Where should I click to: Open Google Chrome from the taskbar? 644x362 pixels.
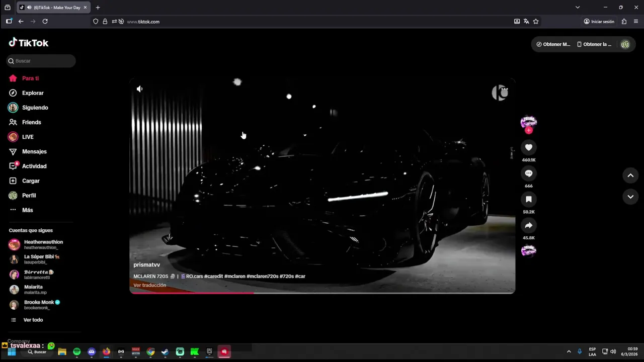[150, 352]
